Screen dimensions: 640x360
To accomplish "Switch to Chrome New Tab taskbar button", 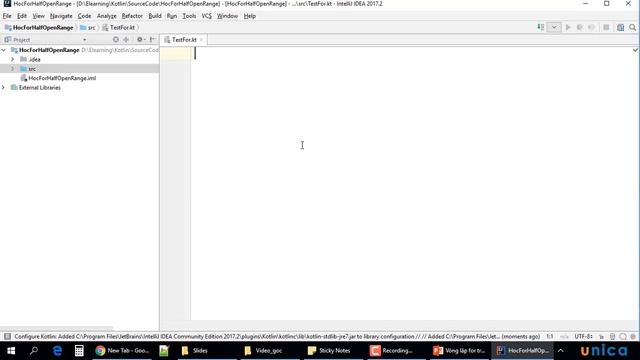I will (x=123, y=351).
